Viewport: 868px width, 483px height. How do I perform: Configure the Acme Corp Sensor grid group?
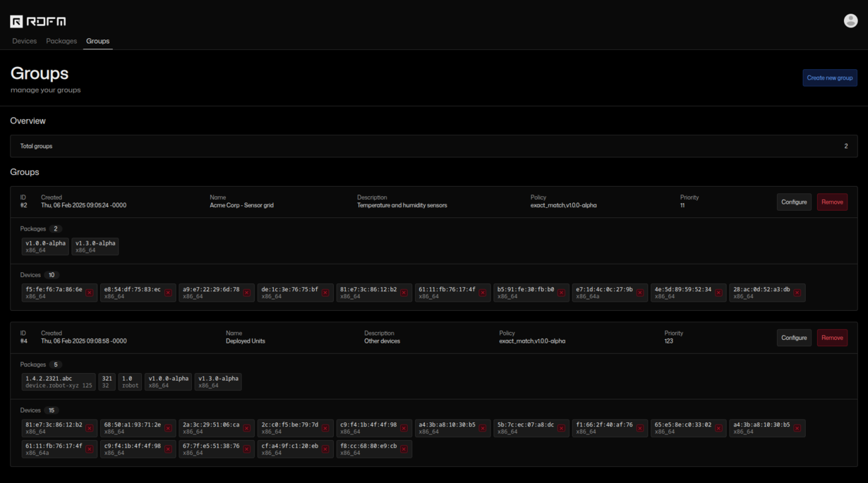(794, 202)
